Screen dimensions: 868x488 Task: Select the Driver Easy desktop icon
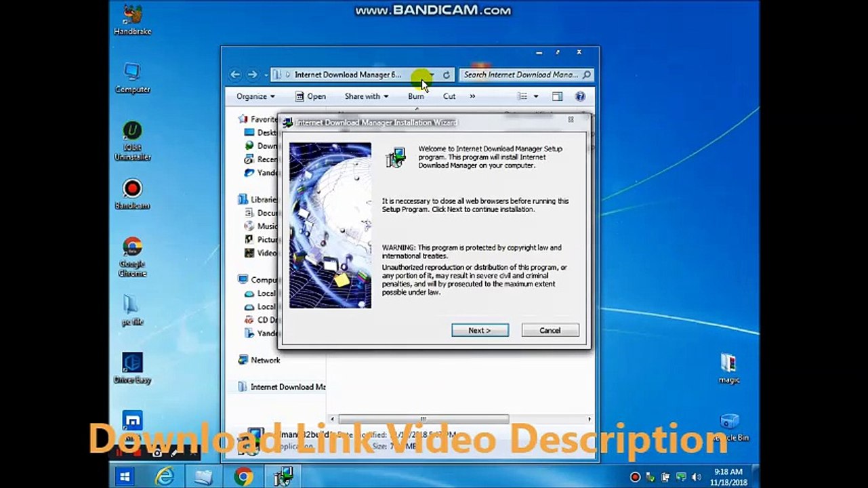132,368
